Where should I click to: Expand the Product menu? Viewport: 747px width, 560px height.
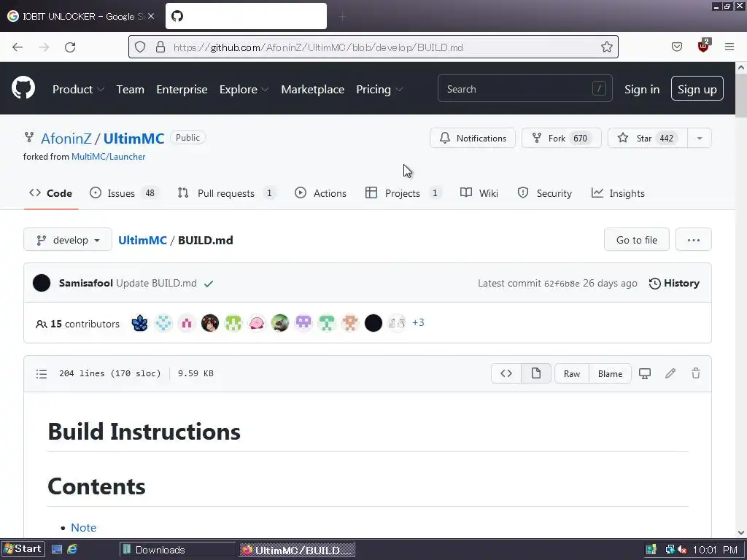pyautogui.click(x=78, y=90)
